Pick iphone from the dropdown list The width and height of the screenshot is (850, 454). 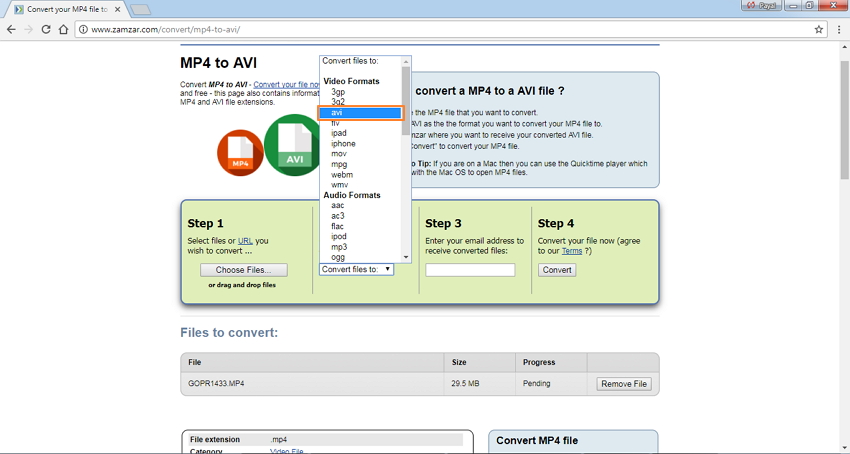343,144
